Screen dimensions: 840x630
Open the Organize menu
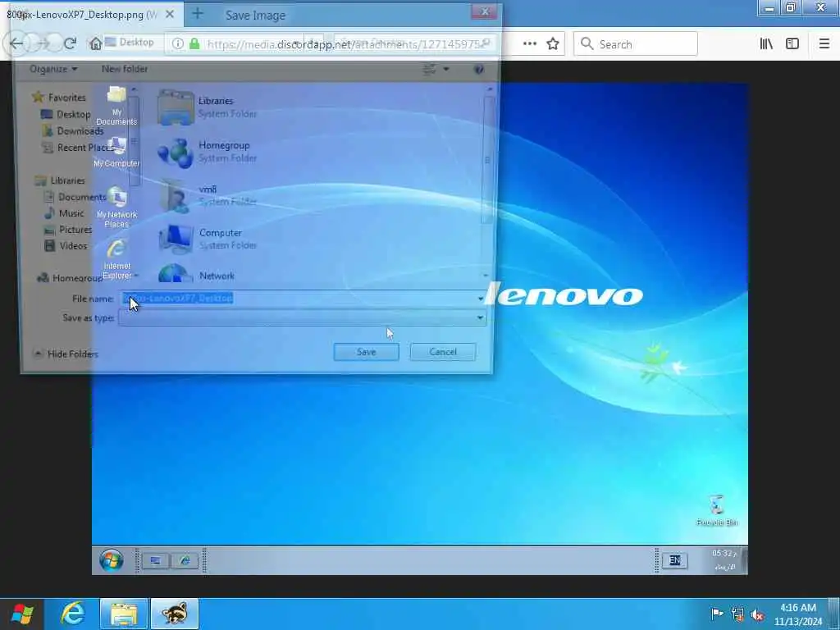(53, 69)
